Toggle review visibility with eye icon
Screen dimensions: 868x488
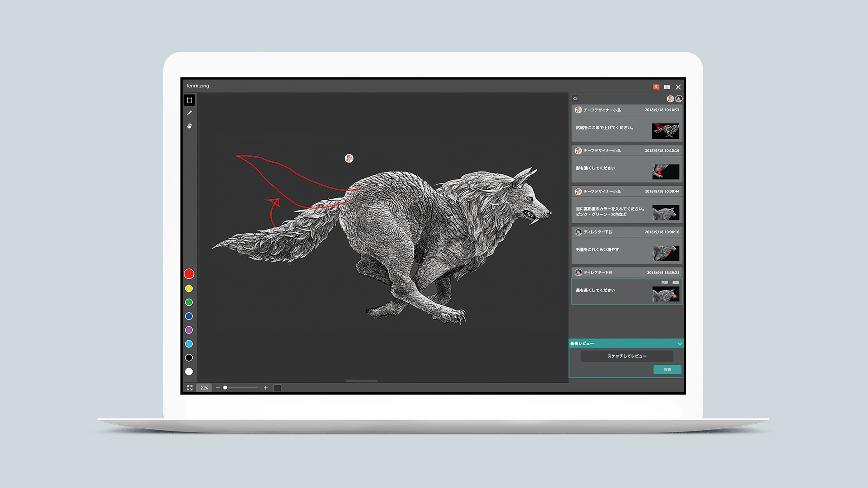pyautogui.click(x=575, y=99)
